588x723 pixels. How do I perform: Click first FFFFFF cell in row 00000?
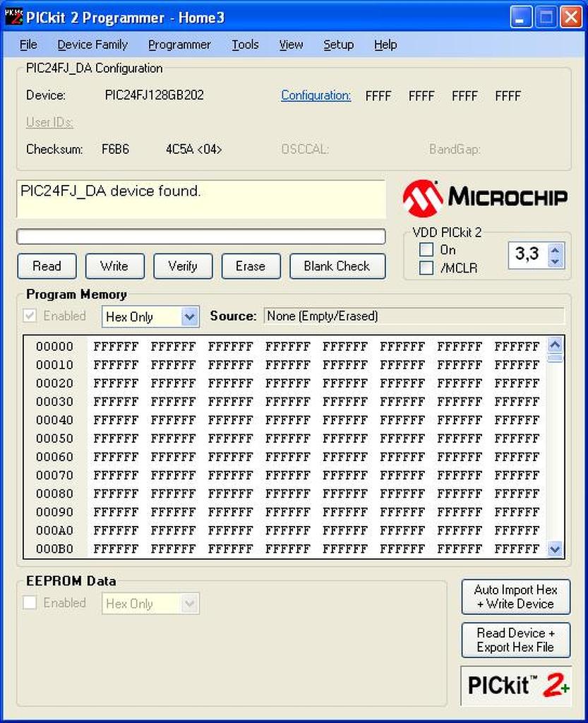(x=116, y=346)
